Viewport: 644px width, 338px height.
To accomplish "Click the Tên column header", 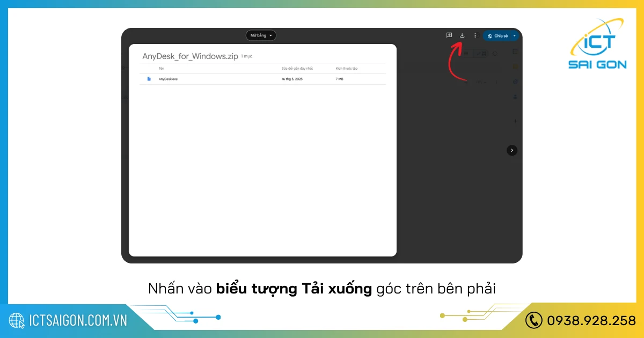I will point(162,69).
